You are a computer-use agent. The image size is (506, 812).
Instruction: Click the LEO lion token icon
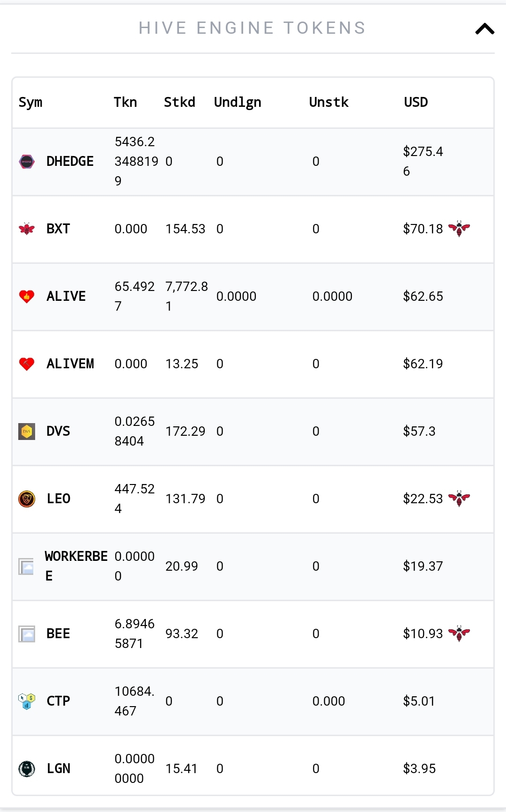(27, 499)
